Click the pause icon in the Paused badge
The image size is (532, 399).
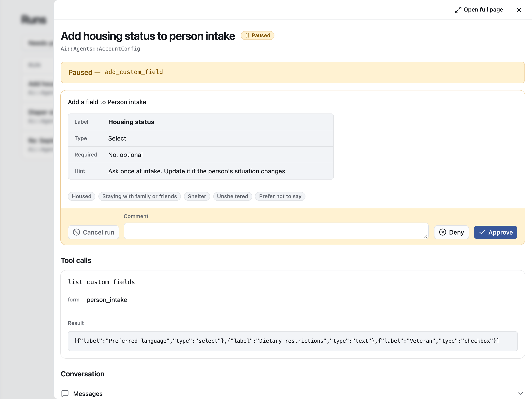tap(247, 36)
